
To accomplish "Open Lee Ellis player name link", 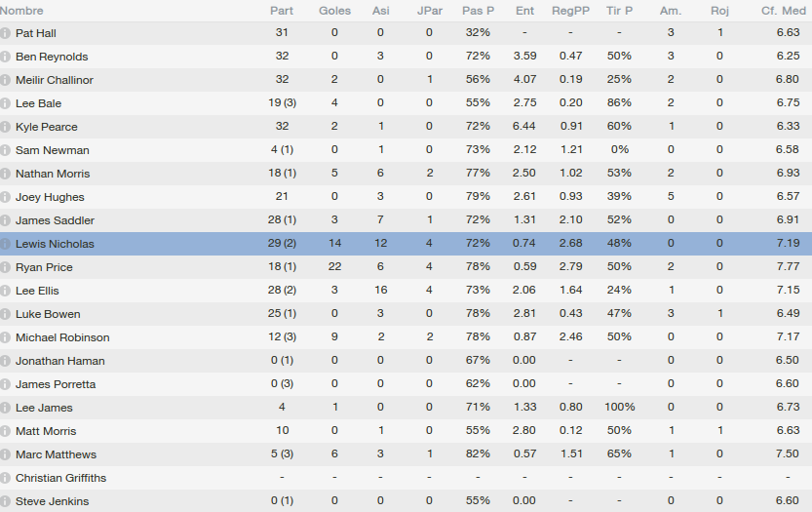I will click(x=37, y=291).
